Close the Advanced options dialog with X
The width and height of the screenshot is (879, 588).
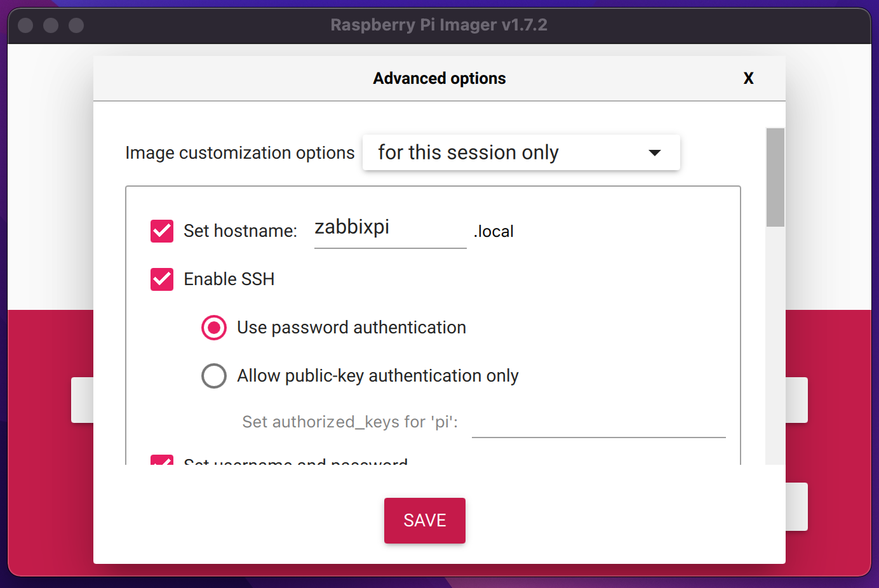(748, 78)
